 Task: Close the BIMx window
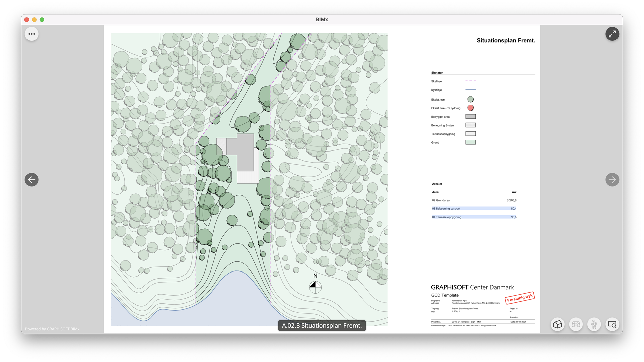coord(27,20)
